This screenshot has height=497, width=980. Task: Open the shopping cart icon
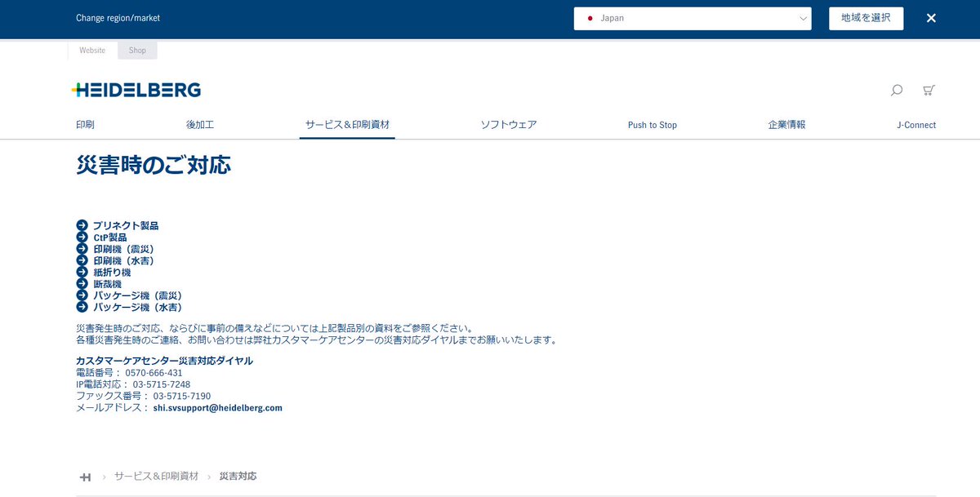[x=929, y=90]
